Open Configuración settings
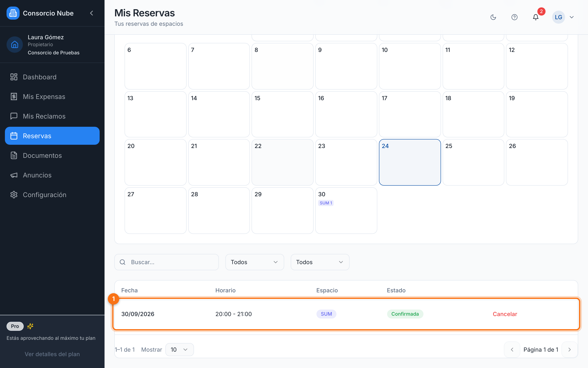The width and height of the screenshot is (588, 368). tap(52, 195)
